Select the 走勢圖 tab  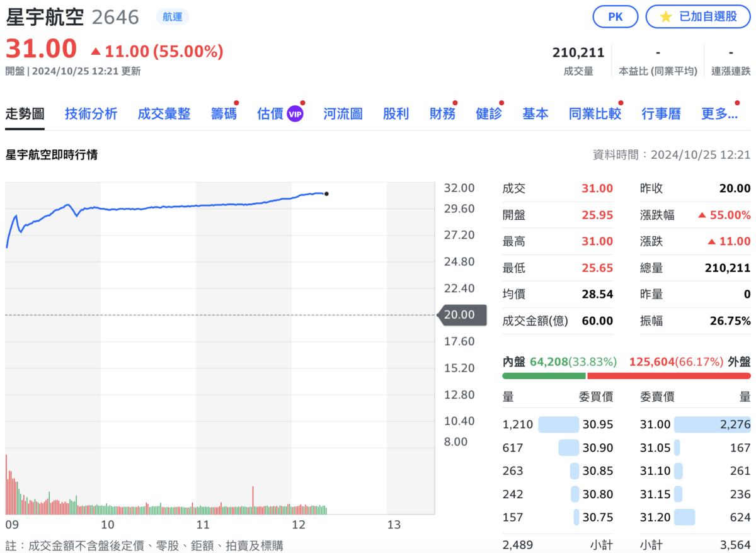(25, 114)
